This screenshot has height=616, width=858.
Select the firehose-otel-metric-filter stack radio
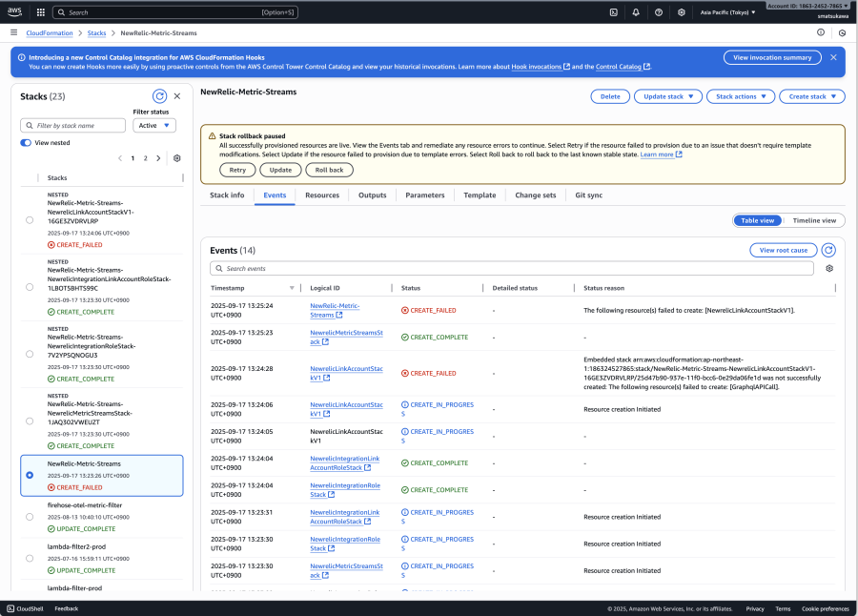[x=30, y=517]
